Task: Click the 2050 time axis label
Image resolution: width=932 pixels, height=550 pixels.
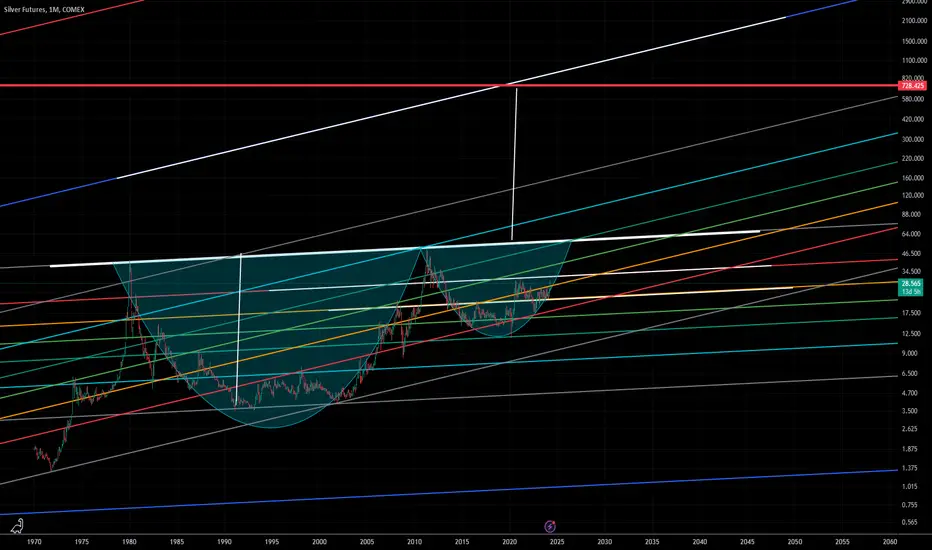Action: (795, 542)
